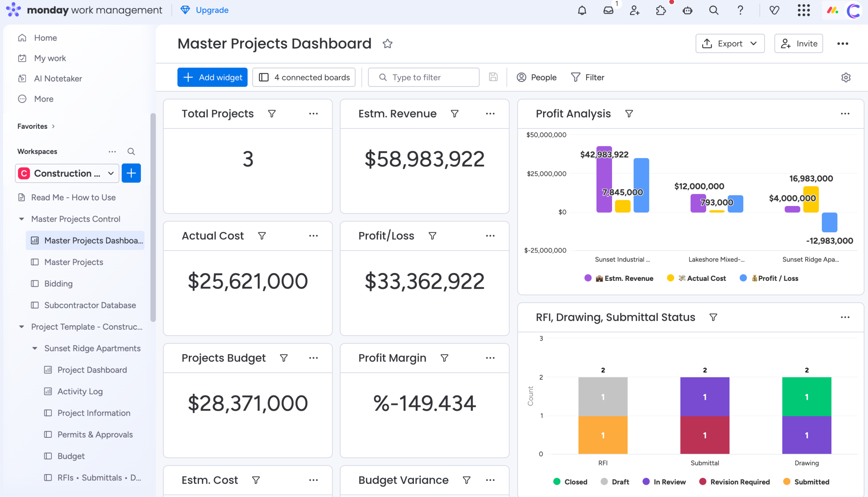Click the Upgrade link
This screenshot has width=868, height=497.
(x=212, y=10)
